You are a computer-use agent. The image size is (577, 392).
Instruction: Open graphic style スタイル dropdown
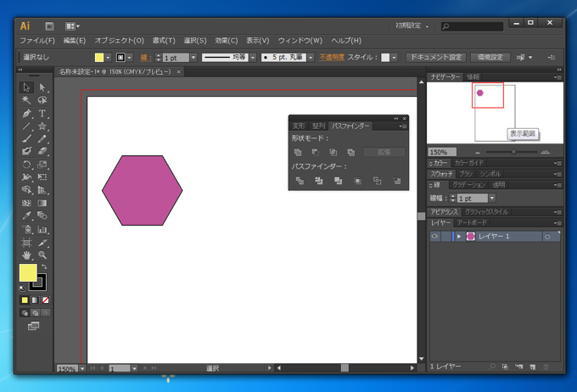click(394, 58)
